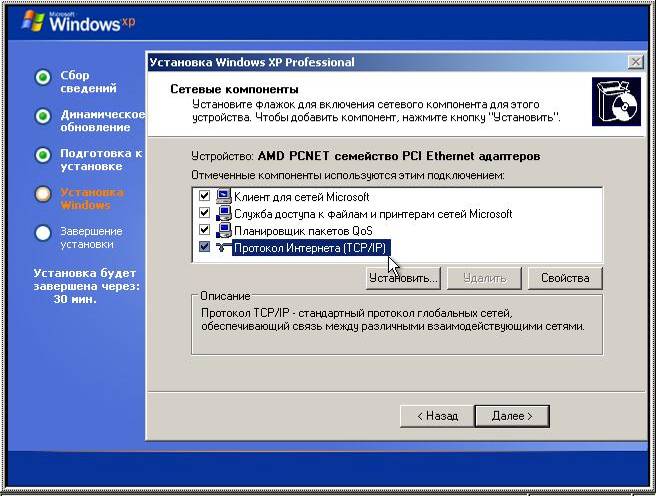
Task: Close the Установка Windows XP Professional dialog
Action: [636, 62]
